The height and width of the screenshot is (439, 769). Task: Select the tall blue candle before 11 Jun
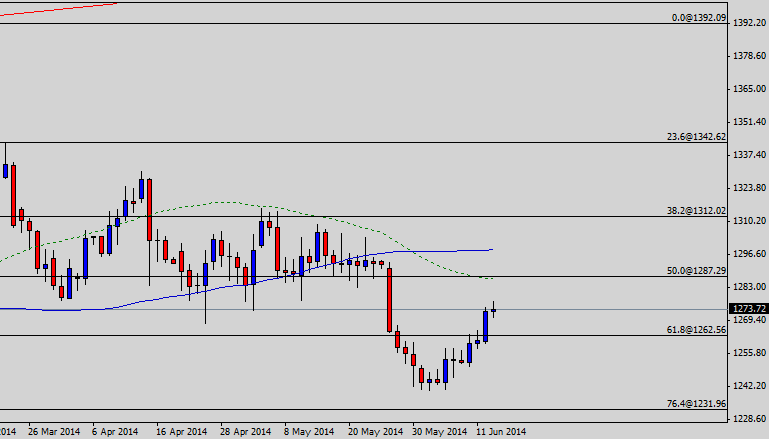tap(486, 326)
